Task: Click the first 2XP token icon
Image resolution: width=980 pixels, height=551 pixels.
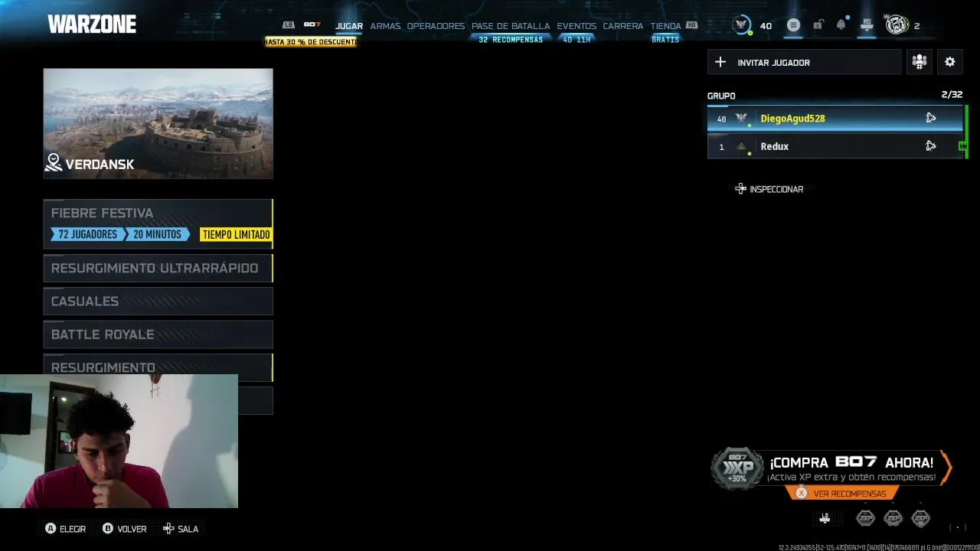Action: coord(865,518)
